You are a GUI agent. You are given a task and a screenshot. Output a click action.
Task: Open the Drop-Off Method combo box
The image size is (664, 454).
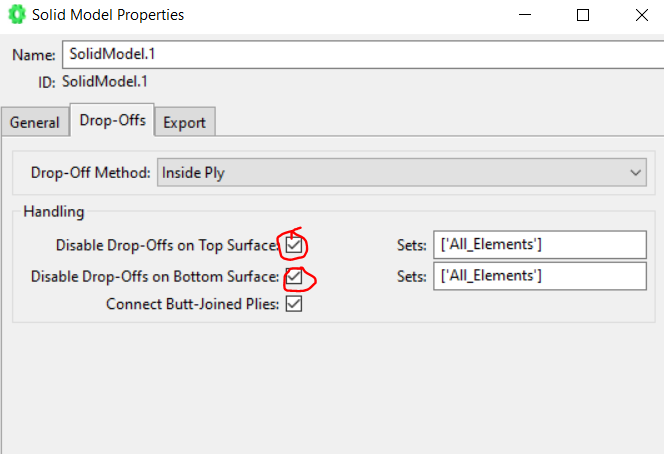[401, 172]
